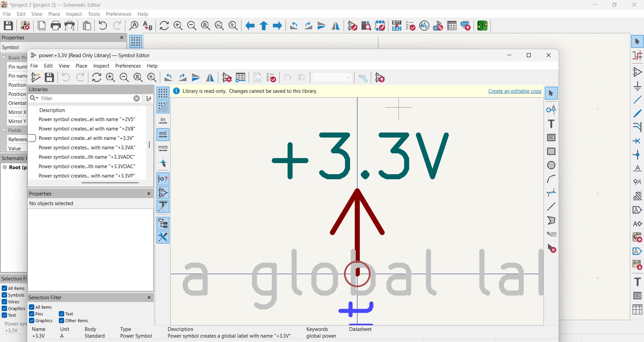644x342 pixels.
Task: Select +3.3VA power symbol in library list
Action: 87,148
